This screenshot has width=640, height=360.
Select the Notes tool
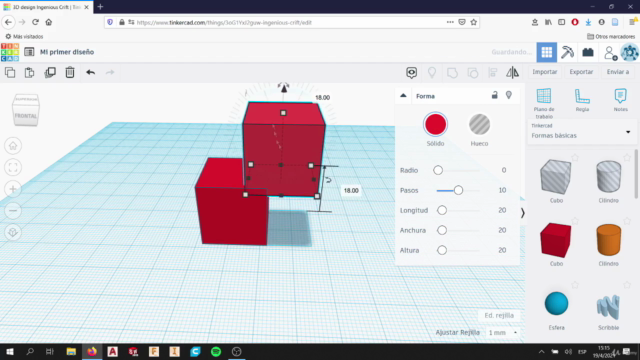pos(620,100)
